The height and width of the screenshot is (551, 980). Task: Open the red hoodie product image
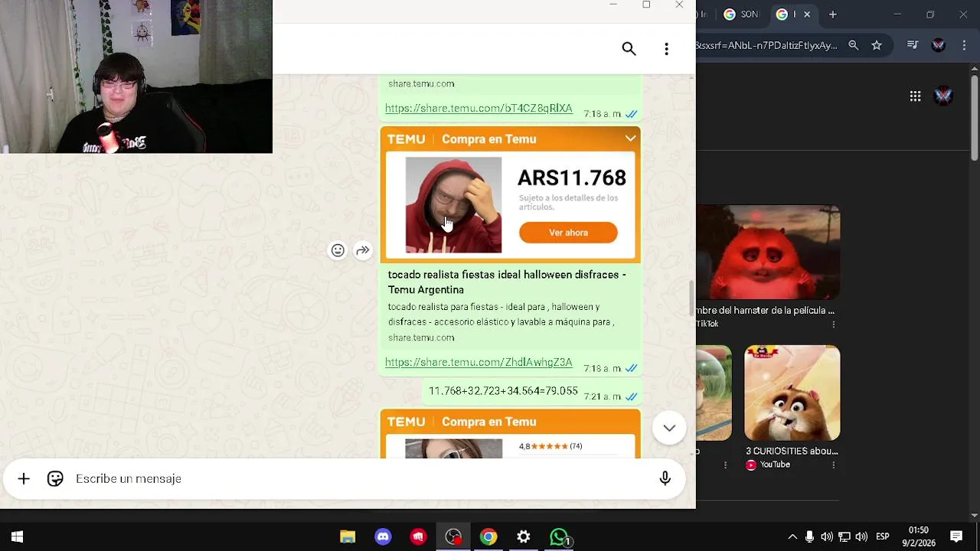(x=453, y=205)
